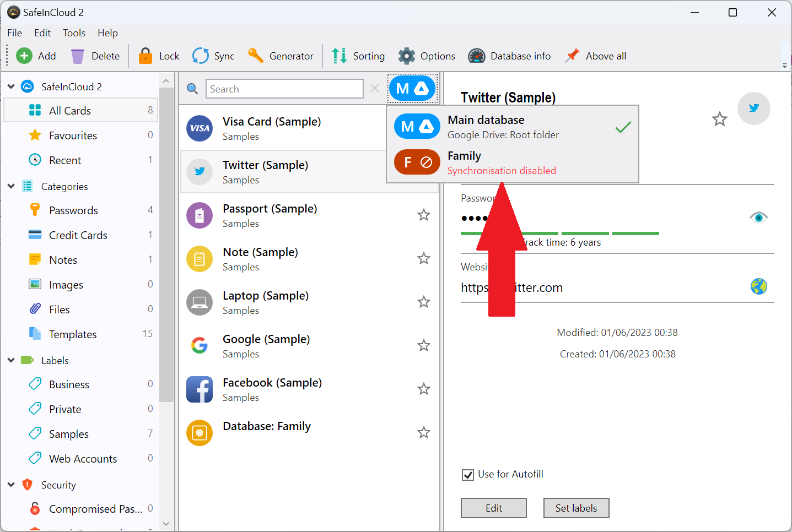Select Business label
The image size is (792, 532).
[x=81, y=384]
